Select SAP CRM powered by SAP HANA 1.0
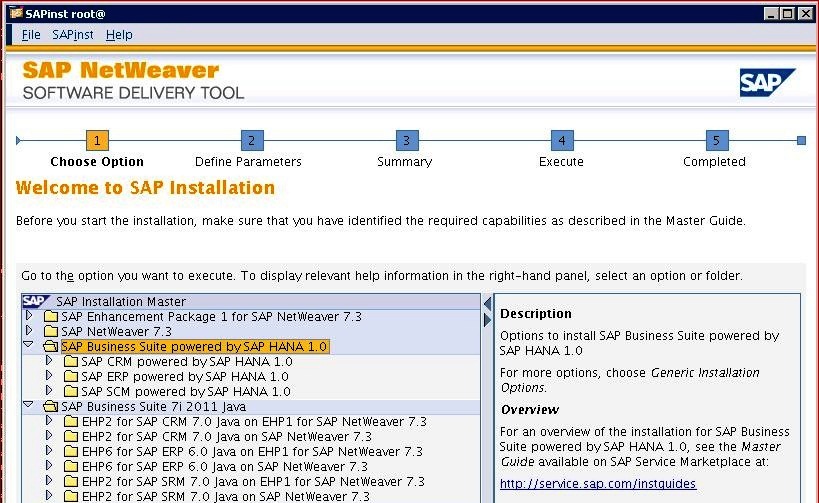Image resolution: width=819 pixels, height=503 pixels. [187, 361]
